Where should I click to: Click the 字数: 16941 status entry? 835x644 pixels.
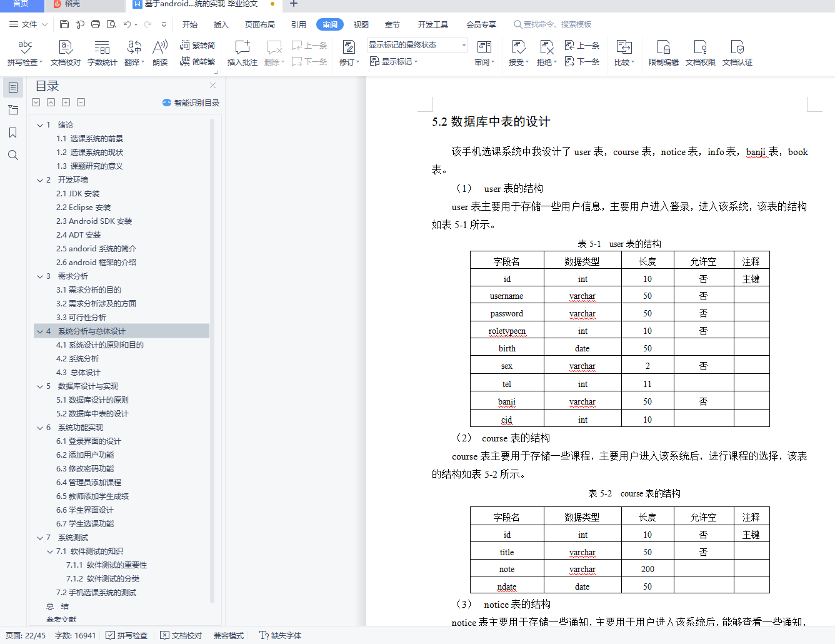point(76,635)
